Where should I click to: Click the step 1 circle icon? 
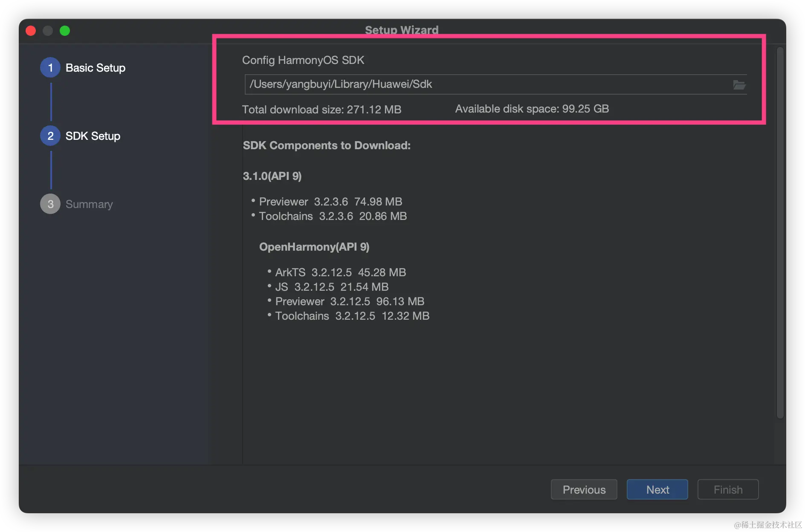(50, 68)
